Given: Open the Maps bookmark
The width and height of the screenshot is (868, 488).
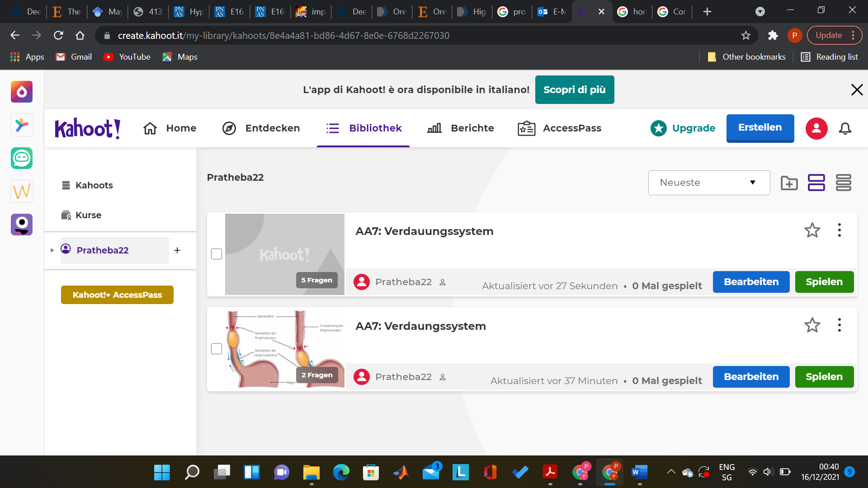Looking at the screenshot, I should pos(180,57).
